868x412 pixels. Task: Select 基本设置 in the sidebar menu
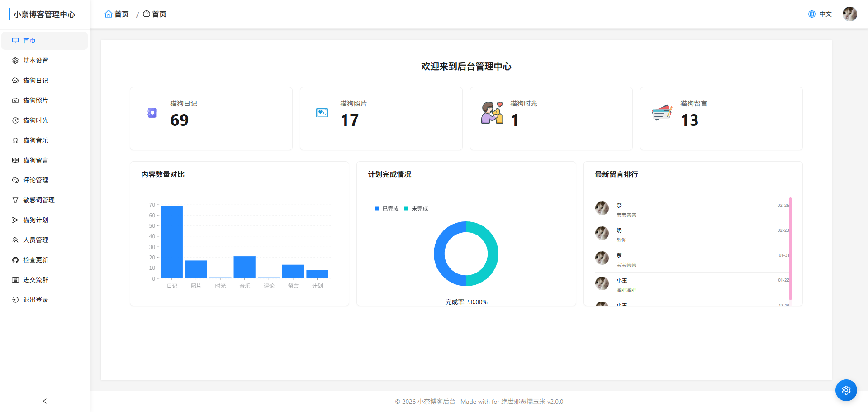tap(35, 60)
